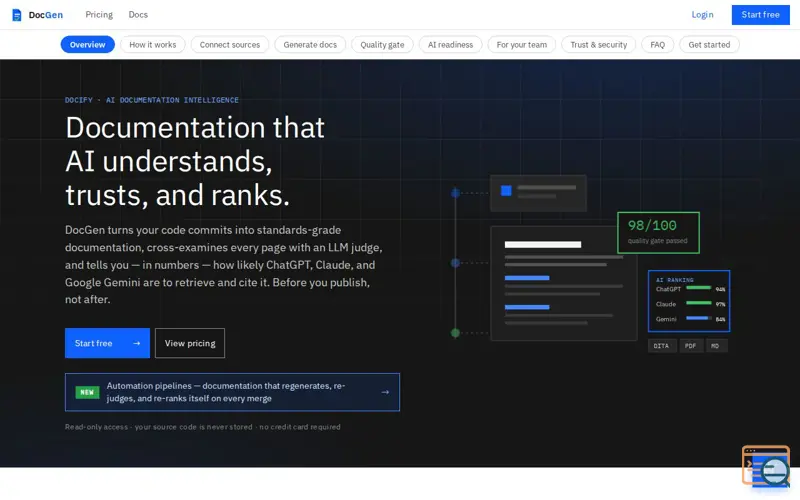Click the Login link

(x=703, y=15)
